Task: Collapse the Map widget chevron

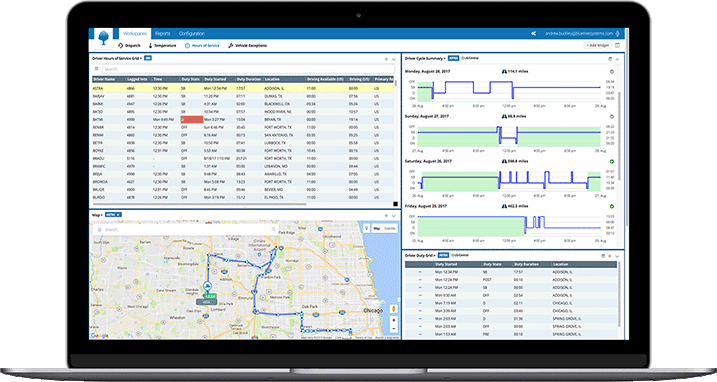Action: point(394,216)
